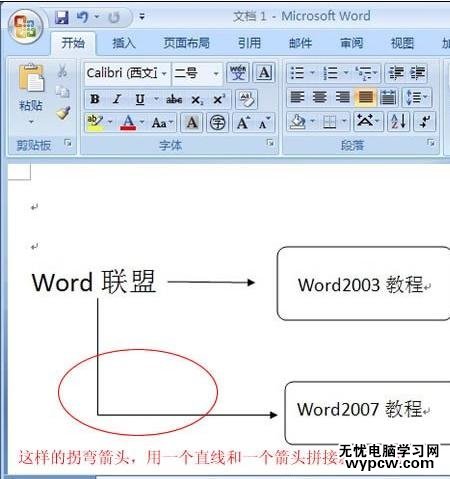
Task: Apply the red font color
Action: (x=128, y=122)
